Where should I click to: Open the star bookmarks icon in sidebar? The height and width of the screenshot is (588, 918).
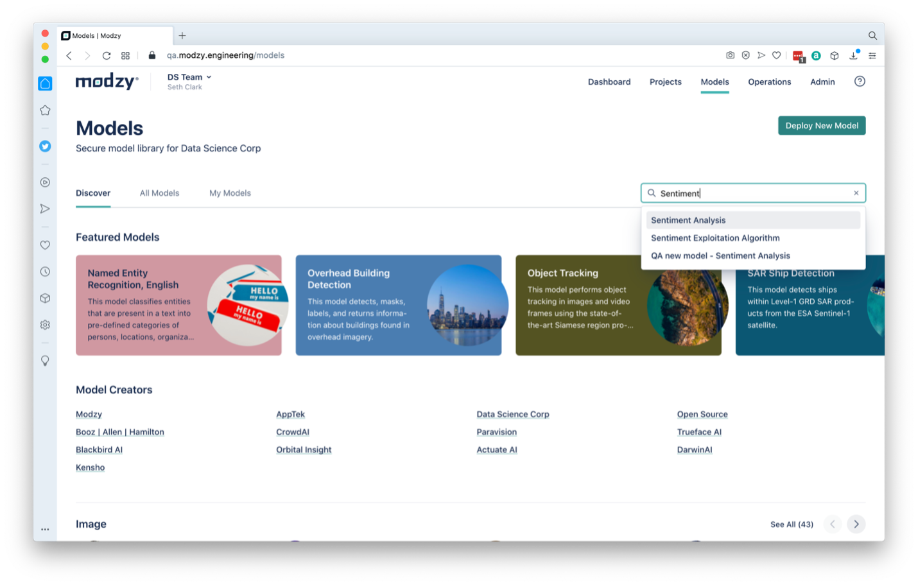[45, 110]
